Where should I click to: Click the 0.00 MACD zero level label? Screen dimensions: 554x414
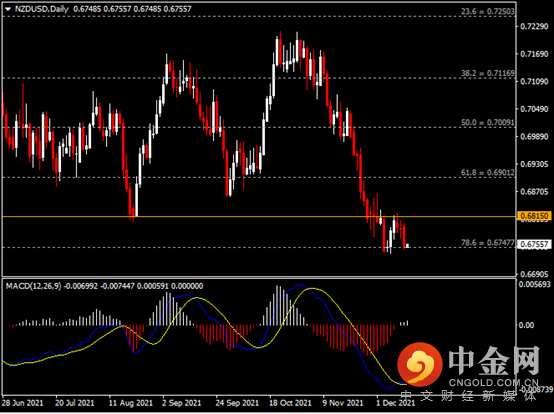pos(526,325)
